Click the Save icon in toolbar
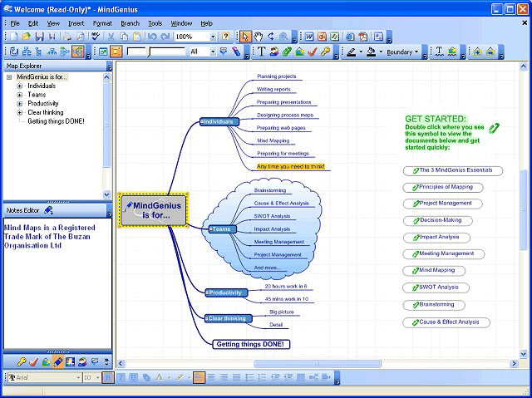The image size is (532, 398). (39, 37)
